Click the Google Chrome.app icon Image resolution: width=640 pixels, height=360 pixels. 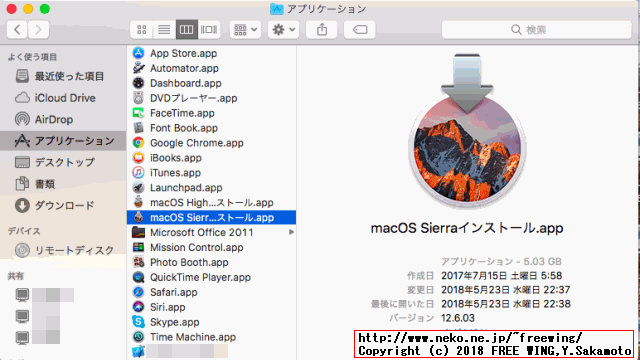tap(138, 142)
